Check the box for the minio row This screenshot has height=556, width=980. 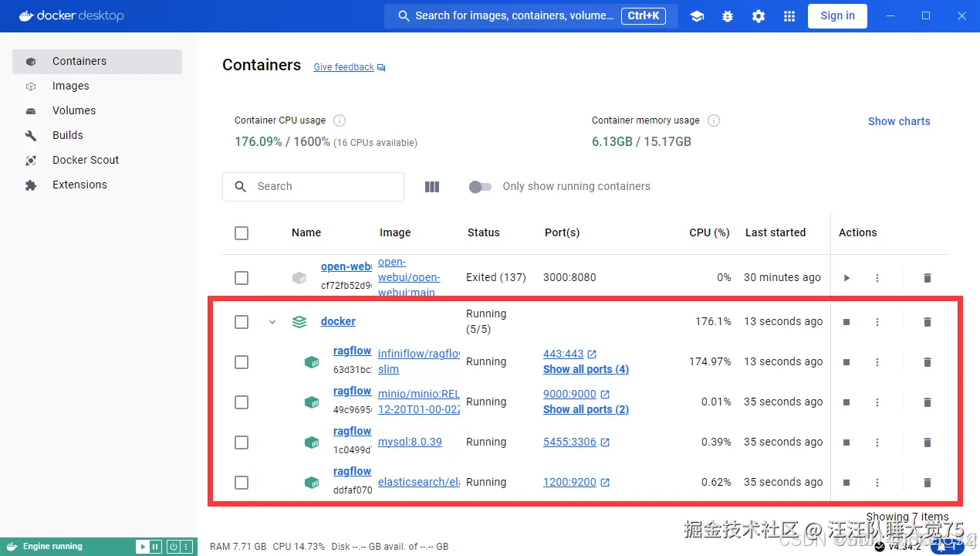point(242,402)
